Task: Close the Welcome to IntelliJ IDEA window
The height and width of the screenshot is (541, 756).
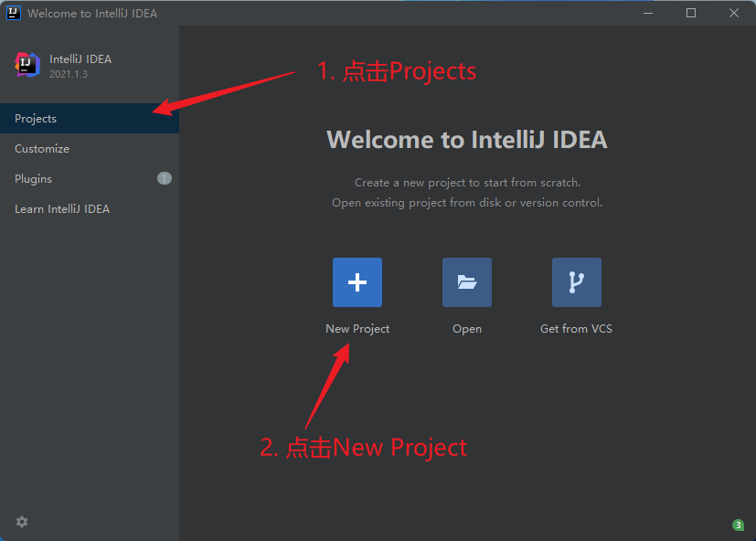Action: tap(734, 13)
